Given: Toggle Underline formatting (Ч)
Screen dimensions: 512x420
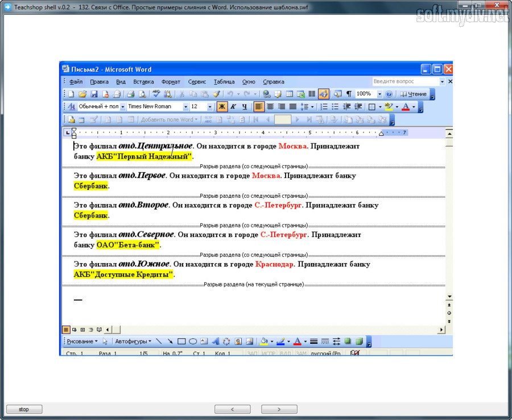Looking at the screenshot, I should (x=244, y=107).
